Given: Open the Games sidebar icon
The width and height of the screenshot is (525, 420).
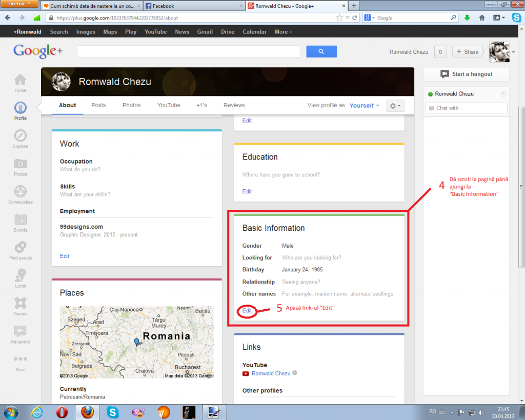Looking at the screenshot, I should pyautogui.click(x=21, y=307).
